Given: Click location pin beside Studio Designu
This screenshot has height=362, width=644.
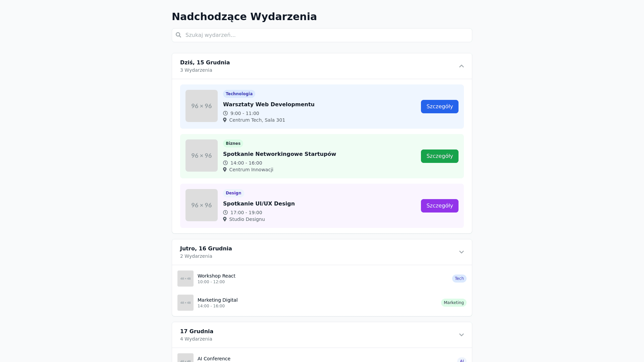Looking at the screenshot, I should point(225,219).
